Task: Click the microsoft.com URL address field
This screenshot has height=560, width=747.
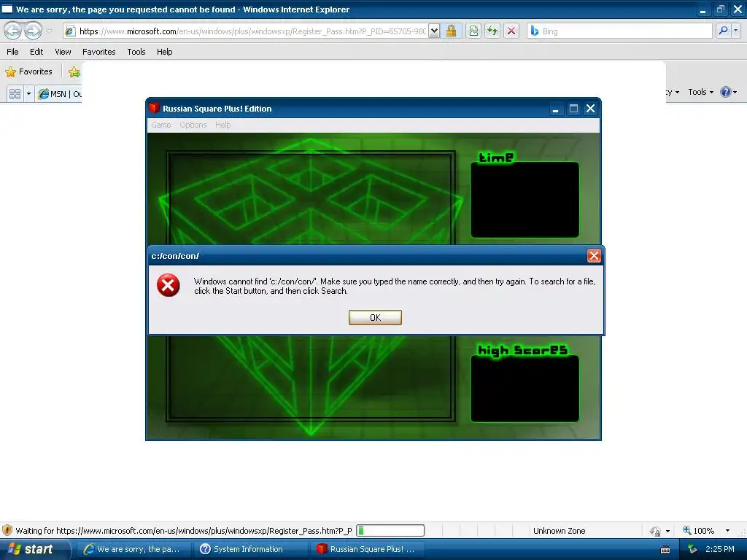Action: pos(252,31)
